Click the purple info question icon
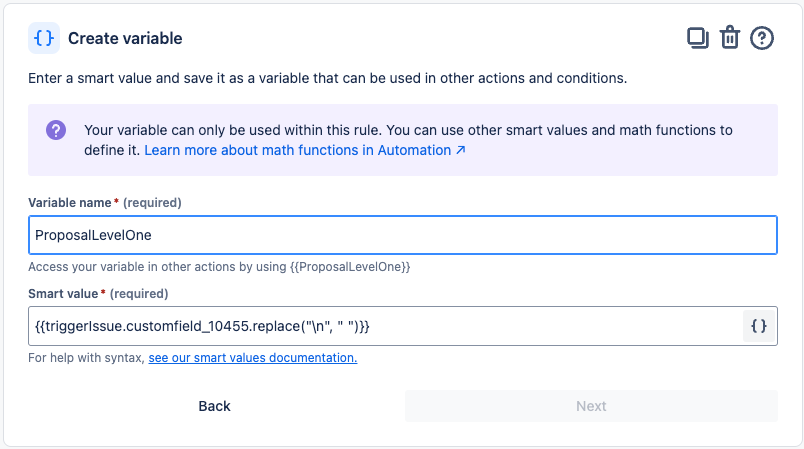This screenshot has height=449, width=804. click(56, 131)
